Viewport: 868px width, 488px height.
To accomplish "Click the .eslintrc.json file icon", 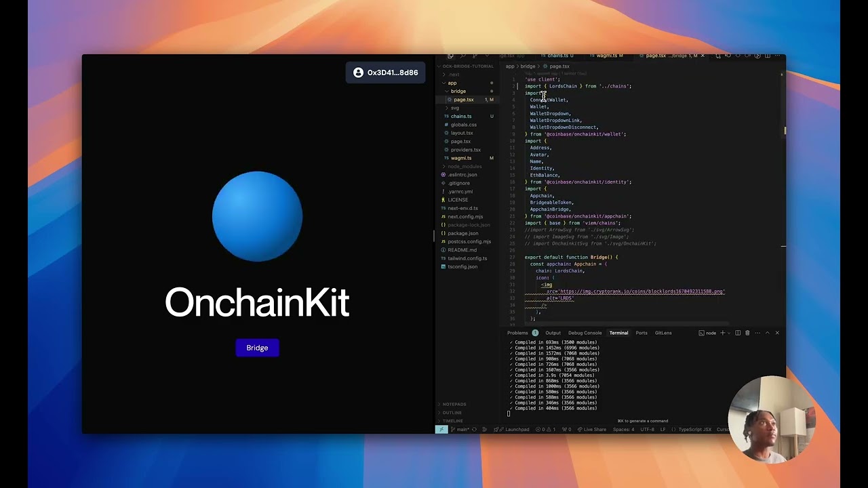I will [443, 175].
